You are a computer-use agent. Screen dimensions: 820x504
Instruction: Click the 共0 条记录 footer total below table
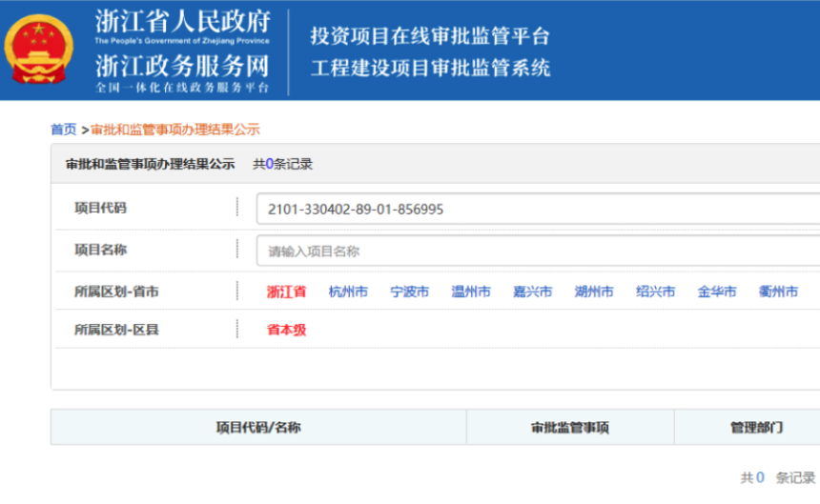tap(778, 477)
